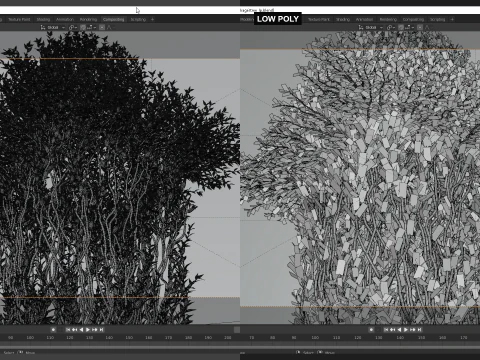The image size is (480, 360).
Task: Go to previous keyframe in left timeline
Action: [75, 330]
